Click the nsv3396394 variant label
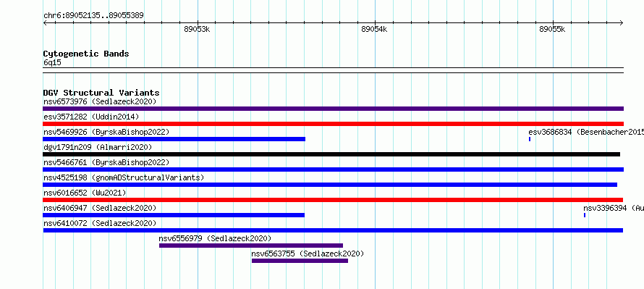 (x=614, y=208)
